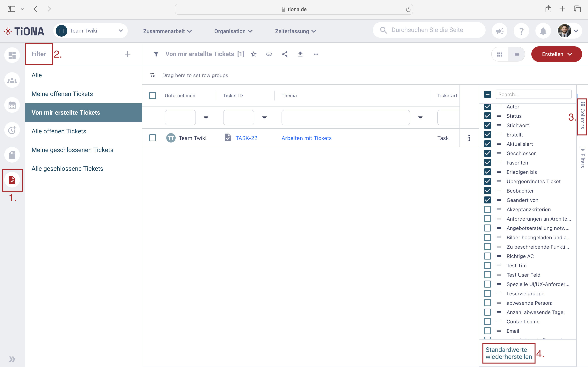The height and width of the screenshot is (367, 588).
Task: Share the filter with share icon
Action: click(285, 54)
